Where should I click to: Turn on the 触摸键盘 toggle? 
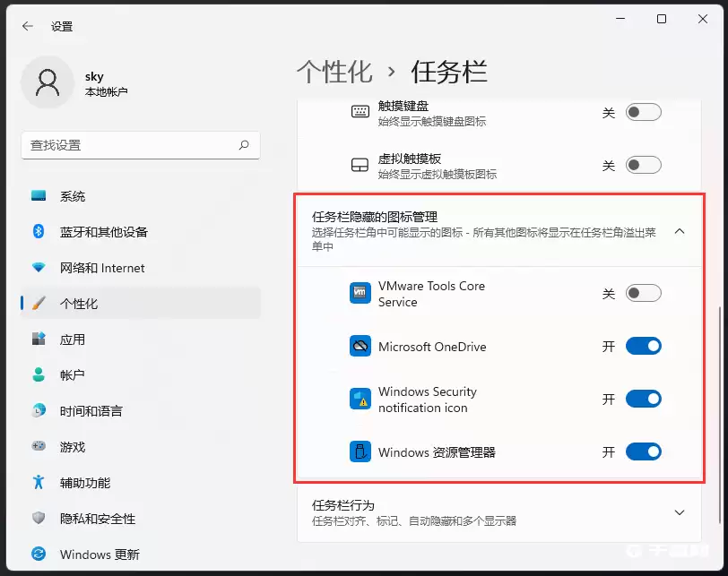(x=643, y=112)
